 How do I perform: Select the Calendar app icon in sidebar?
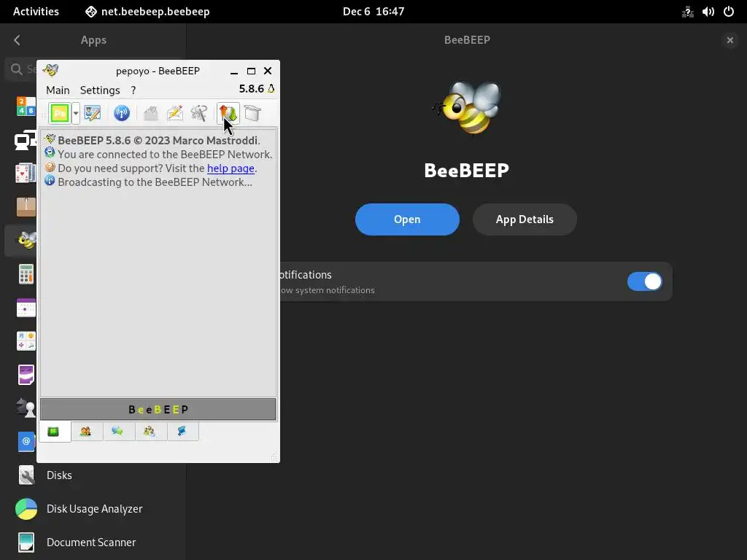(x=26, y=308)
